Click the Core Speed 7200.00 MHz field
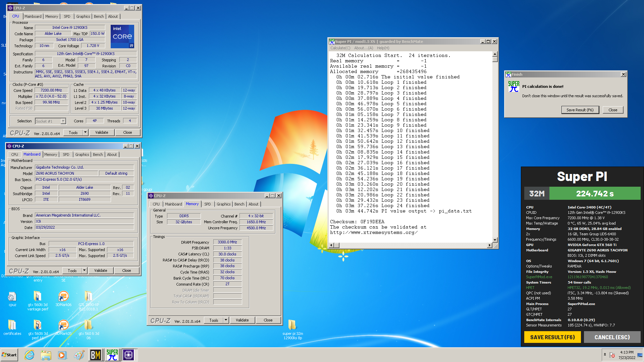 click(51, 90)
